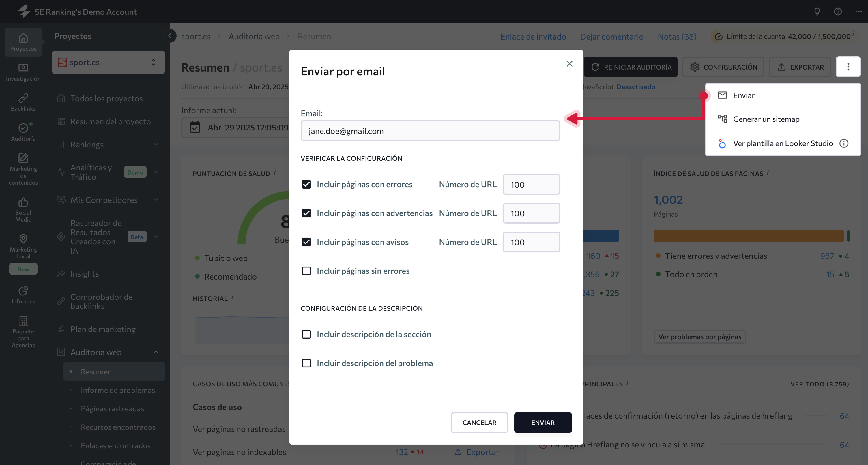Screen dimensions: 868x465
Task: Click the lightbulb tips icon
Action: (x=817, y=12)
